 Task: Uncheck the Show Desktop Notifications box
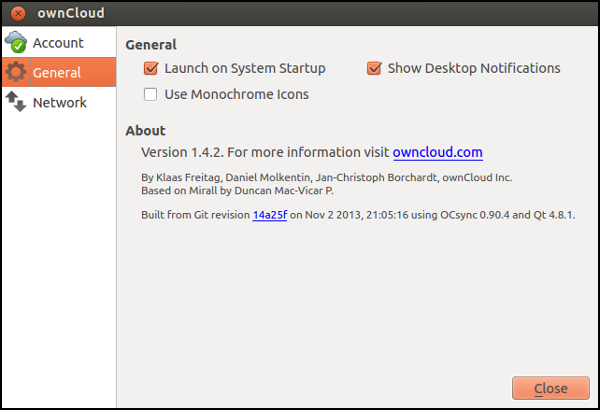[x=375, y=69]
